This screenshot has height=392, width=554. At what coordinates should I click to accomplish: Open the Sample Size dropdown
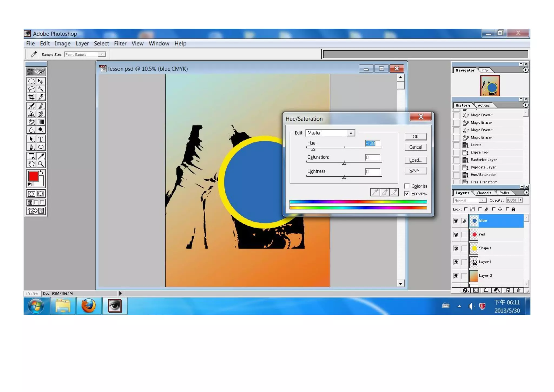pos(102,54)
